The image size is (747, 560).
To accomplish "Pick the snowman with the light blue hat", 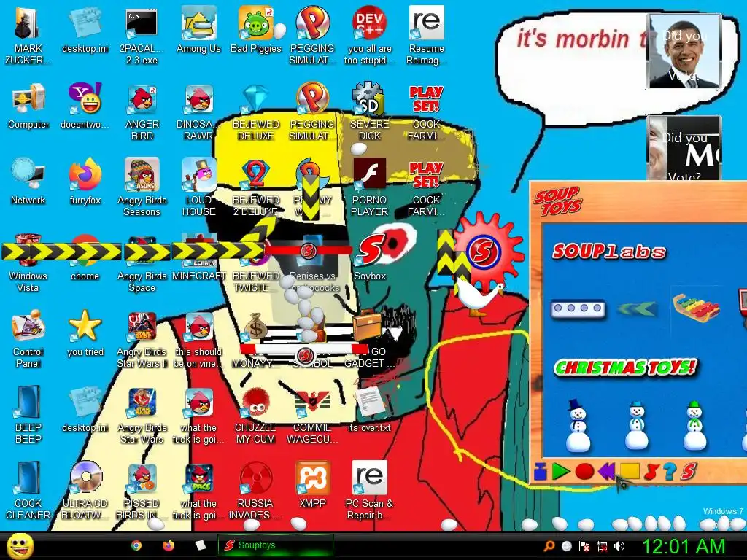I will [636, 426].
